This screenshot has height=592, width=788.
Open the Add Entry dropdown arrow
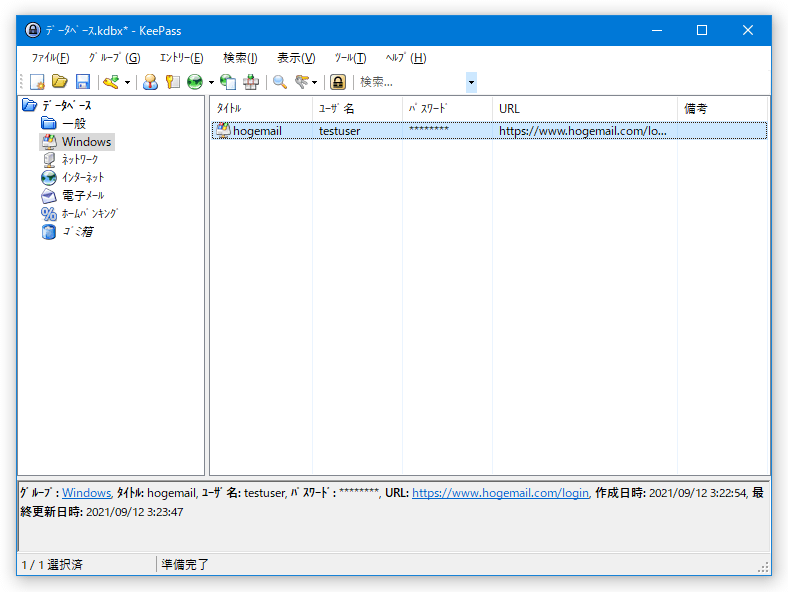point(127,82)
